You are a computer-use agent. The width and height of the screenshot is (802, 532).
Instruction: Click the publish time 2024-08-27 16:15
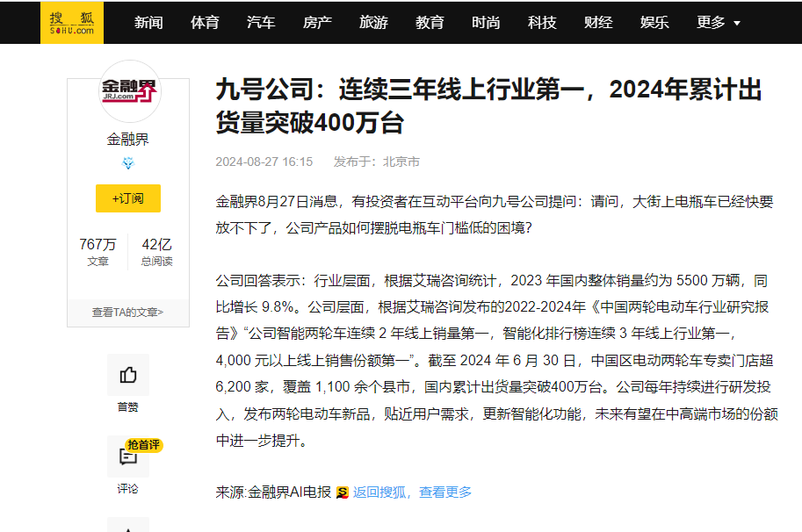pyautogui.click(x=264, y=162)
